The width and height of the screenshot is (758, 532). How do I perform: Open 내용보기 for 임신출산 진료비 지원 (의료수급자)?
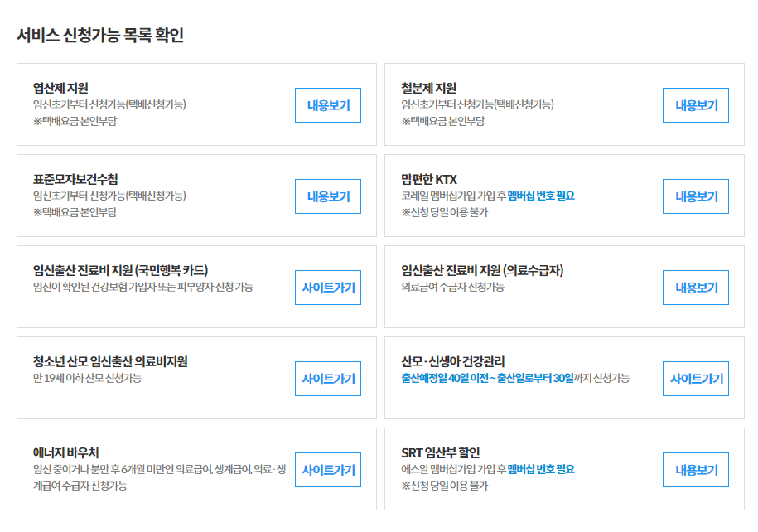pos(695,288)
